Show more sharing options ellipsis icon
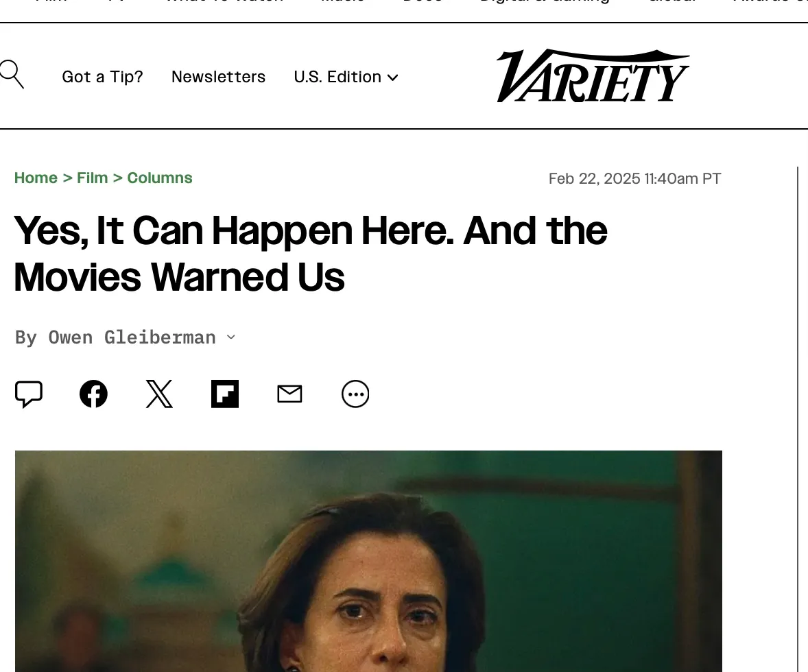This screenshot has height=672, width=808. (355, 394)
